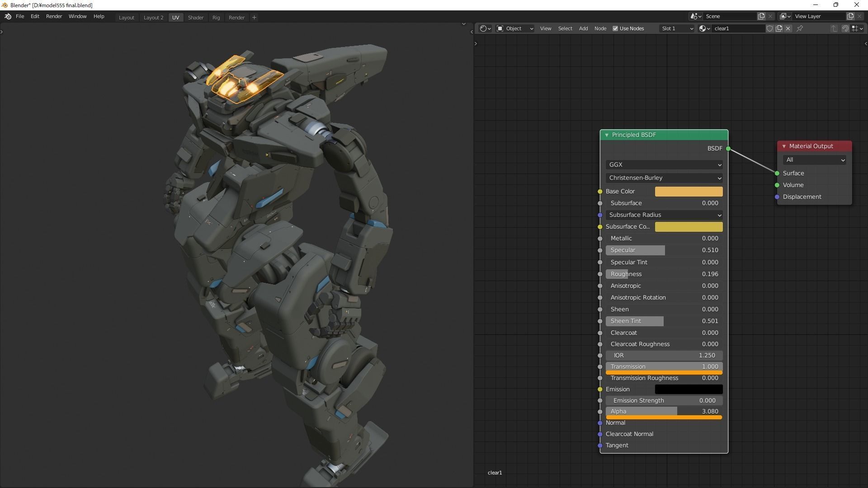Click the IOR value field

pyautogui.click(x=664, y=356)
